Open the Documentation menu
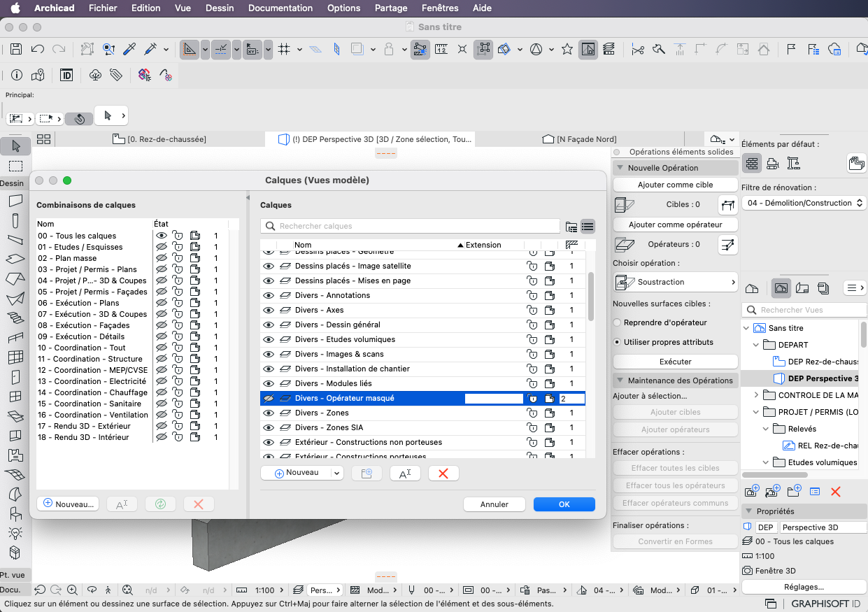This screenshot has width=868, height=612. click(280, 8)
